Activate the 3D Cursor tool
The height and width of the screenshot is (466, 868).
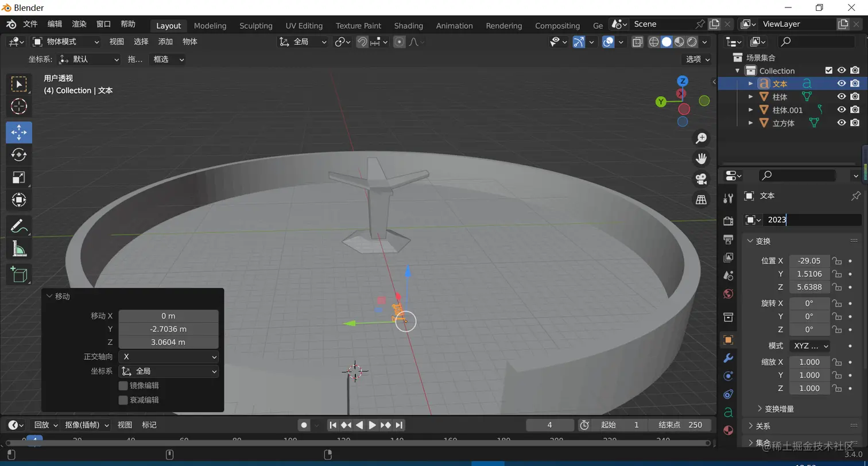(19, 106)
